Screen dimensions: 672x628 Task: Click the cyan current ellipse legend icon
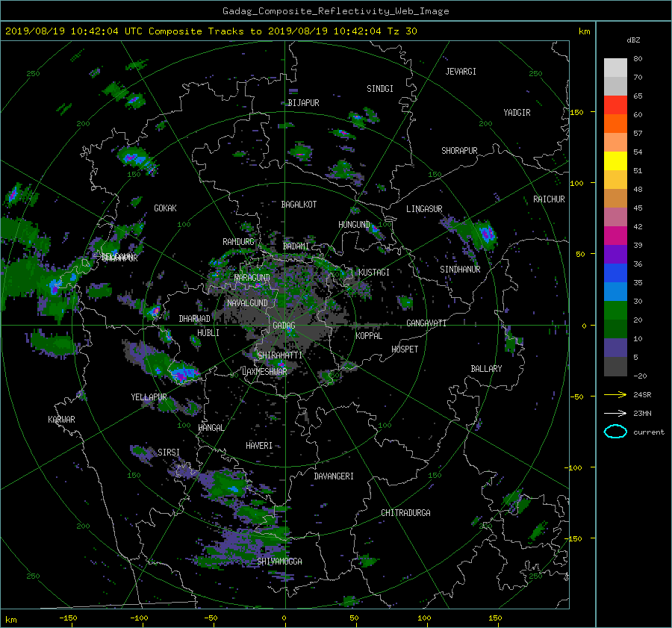(x=615, y=432)
